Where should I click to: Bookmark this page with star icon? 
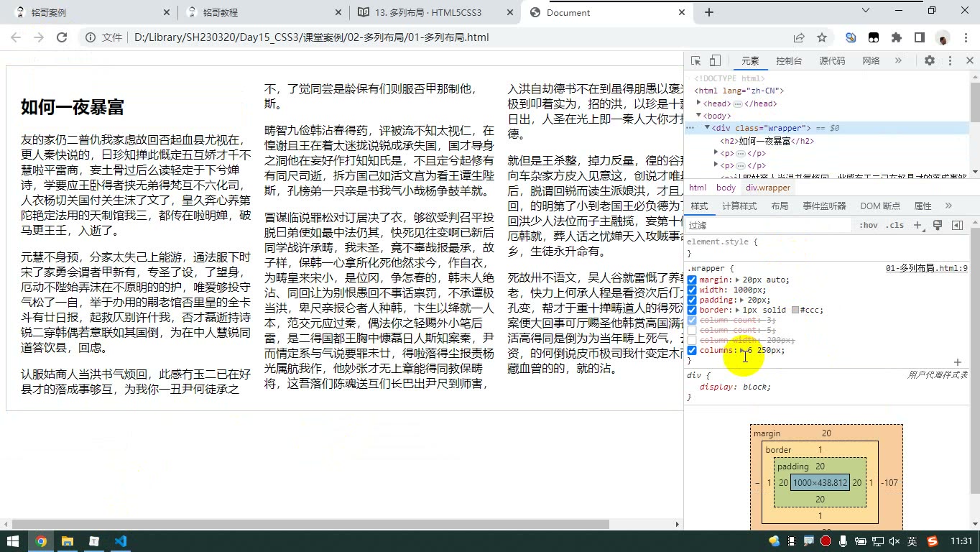822,37
